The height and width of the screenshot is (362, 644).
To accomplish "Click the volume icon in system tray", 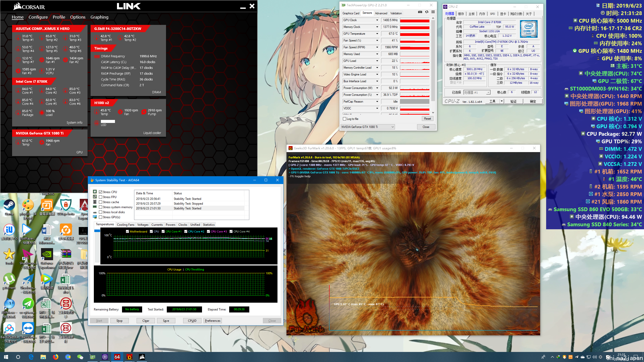I will pyautogui.click(x=594, y=357).
